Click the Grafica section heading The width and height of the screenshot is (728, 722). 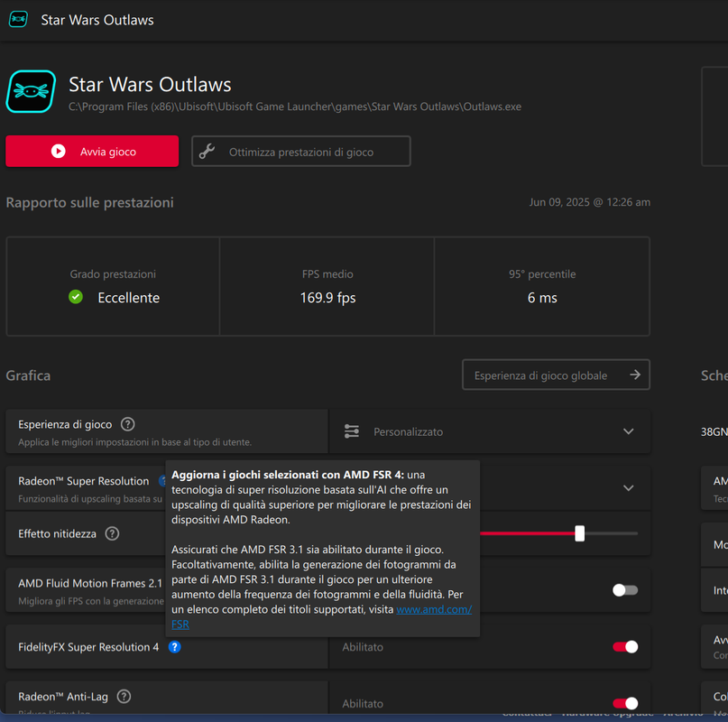point(28,375)
